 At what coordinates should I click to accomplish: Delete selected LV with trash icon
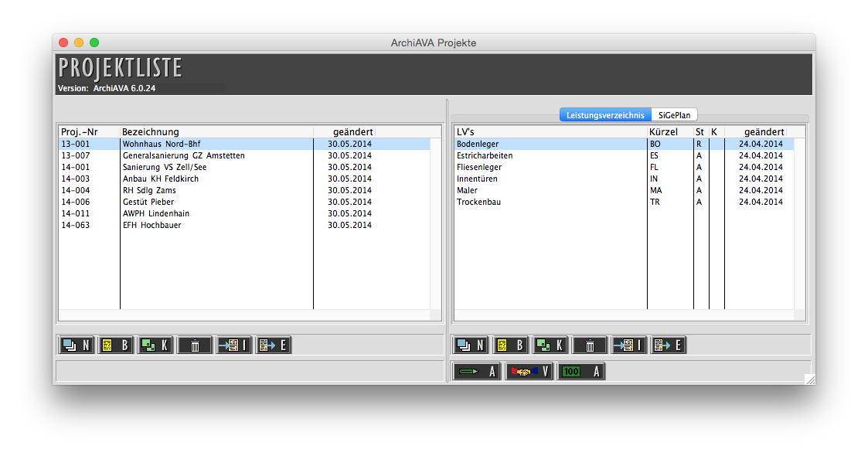(590, 345)
